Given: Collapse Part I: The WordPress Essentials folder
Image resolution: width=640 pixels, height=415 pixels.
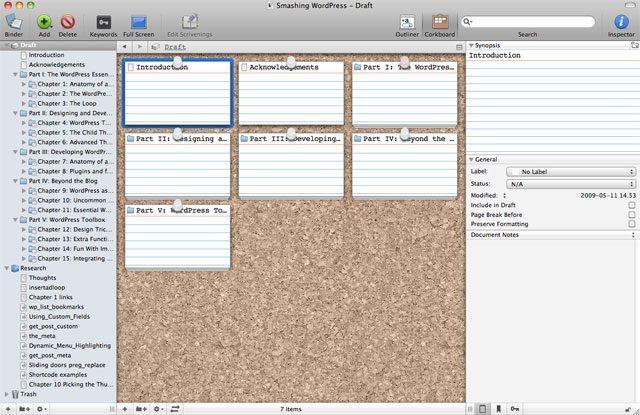Looking at the screenshot, I should pyautogui.click(x=15, y=74).
